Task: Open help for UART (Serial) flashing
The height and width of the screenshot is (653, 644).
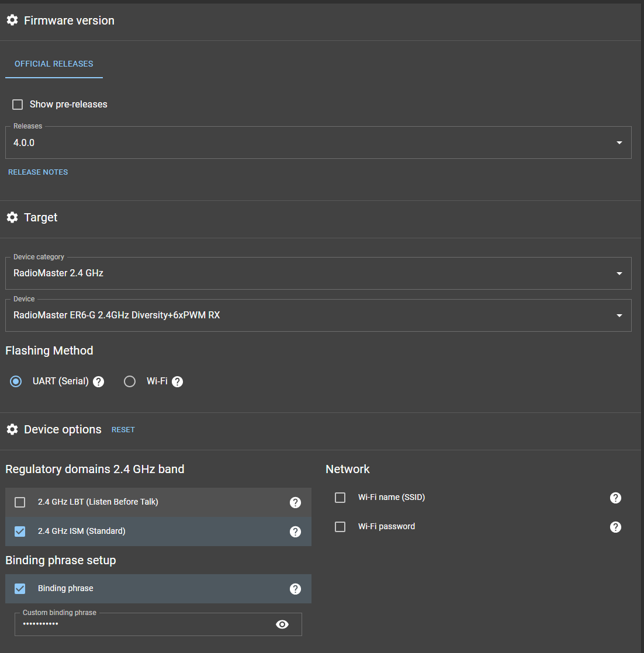Action: click(x=98, y=381)
